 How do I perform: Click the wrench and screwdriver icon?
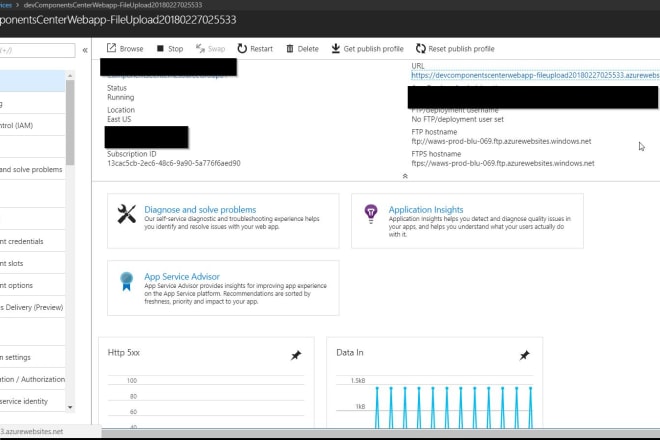(x=126, y=214)
